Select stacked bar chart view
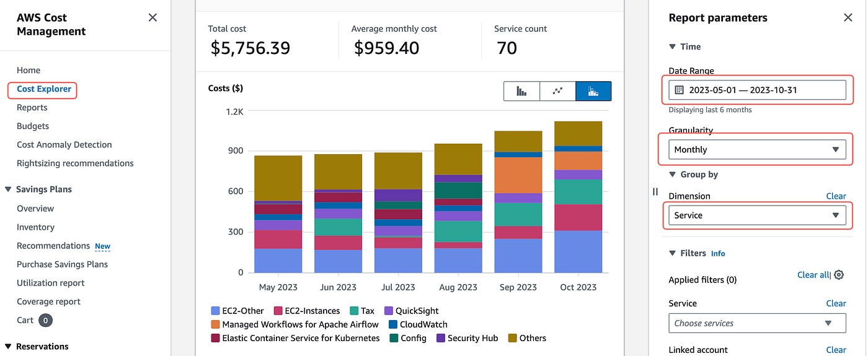The image size is (868, 356). (593, 91)
